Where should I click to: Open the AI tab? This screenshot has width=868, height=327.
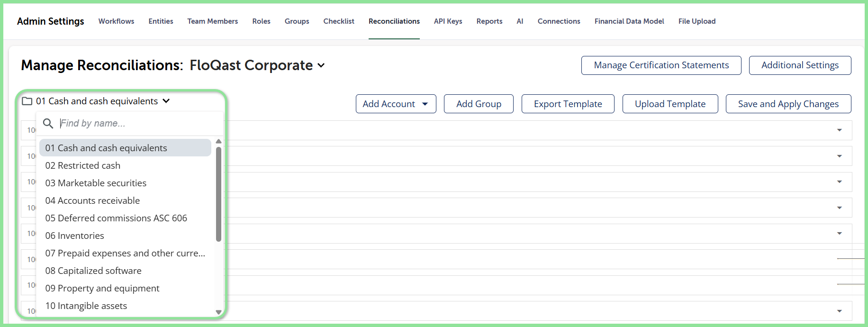pos(520,21)
